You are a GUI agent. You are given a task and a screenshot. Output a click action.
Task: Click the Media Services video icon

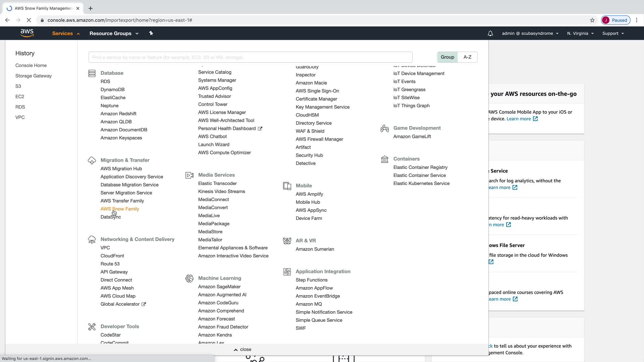click(190, 175)
